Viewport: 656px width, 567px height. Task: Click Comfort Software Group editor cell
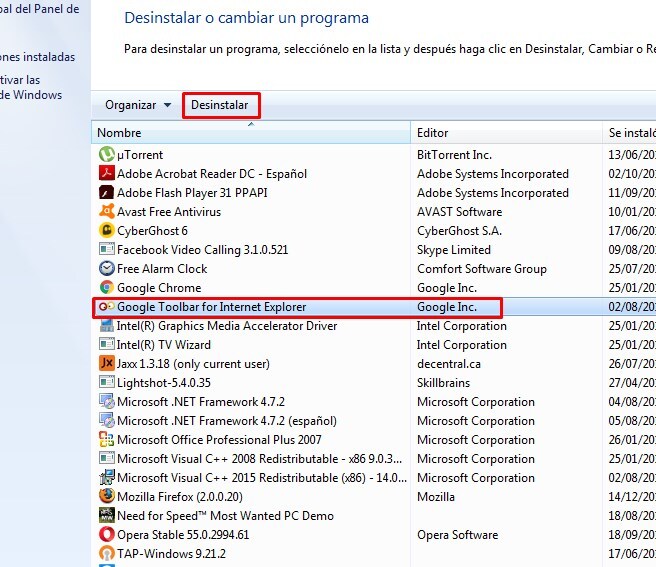click(482, 269)
